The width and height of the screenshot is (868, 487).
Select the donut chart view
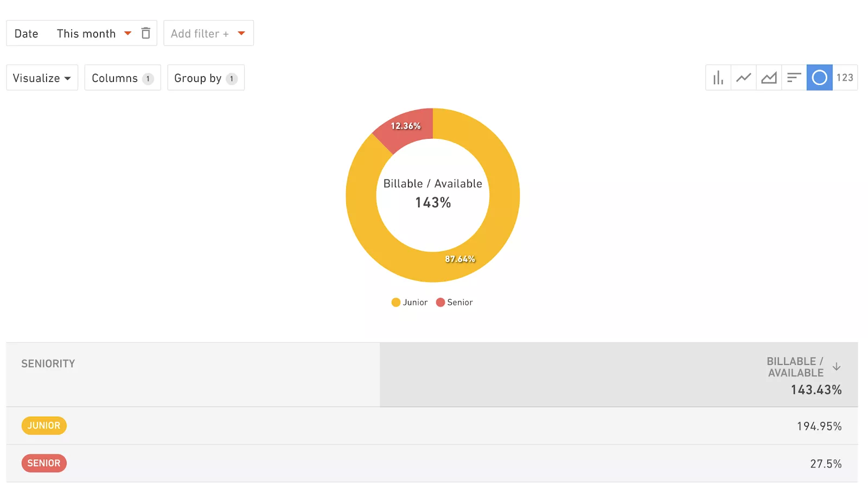(819, 78)
